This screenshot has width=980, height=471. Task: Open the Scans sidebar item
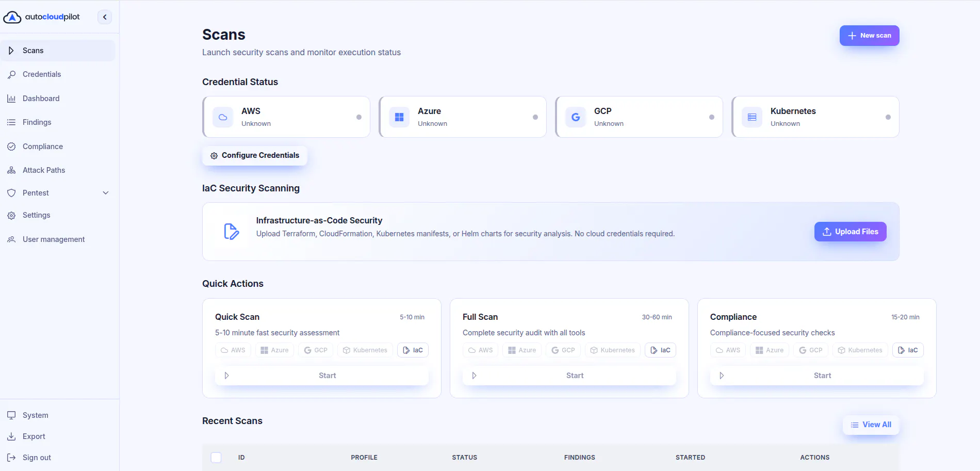pyautogui.click(x=58, y=51)
